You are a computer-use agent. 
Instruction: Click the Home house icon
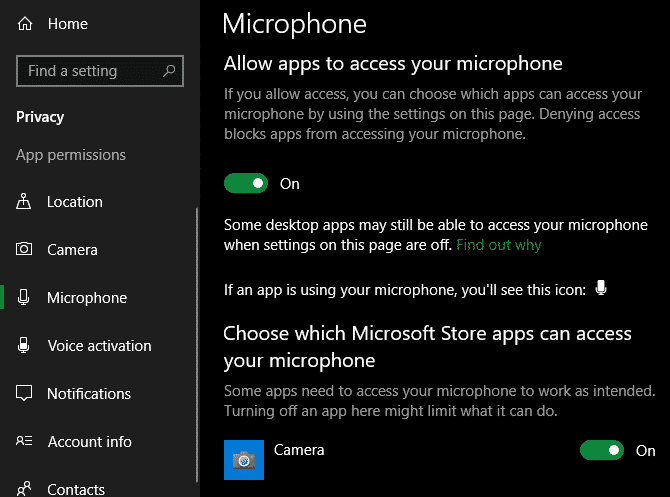[x=25, y=24]
